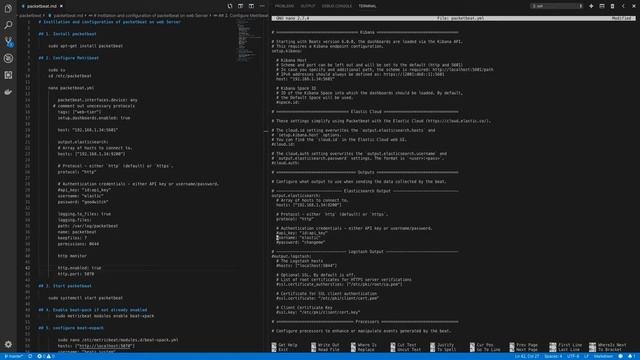Click 'Prev Page' shortcut in nano footer

[x=523, y=345]
